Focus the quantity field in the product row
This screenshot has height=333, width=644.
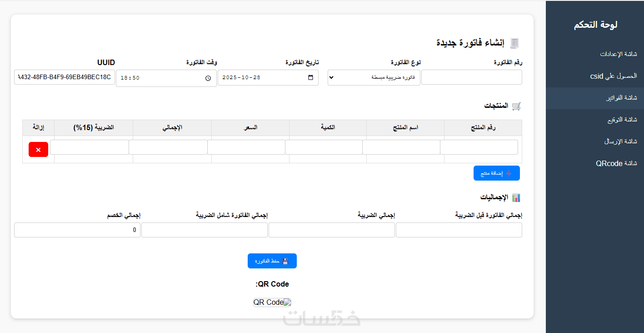(x=324, y=147)
